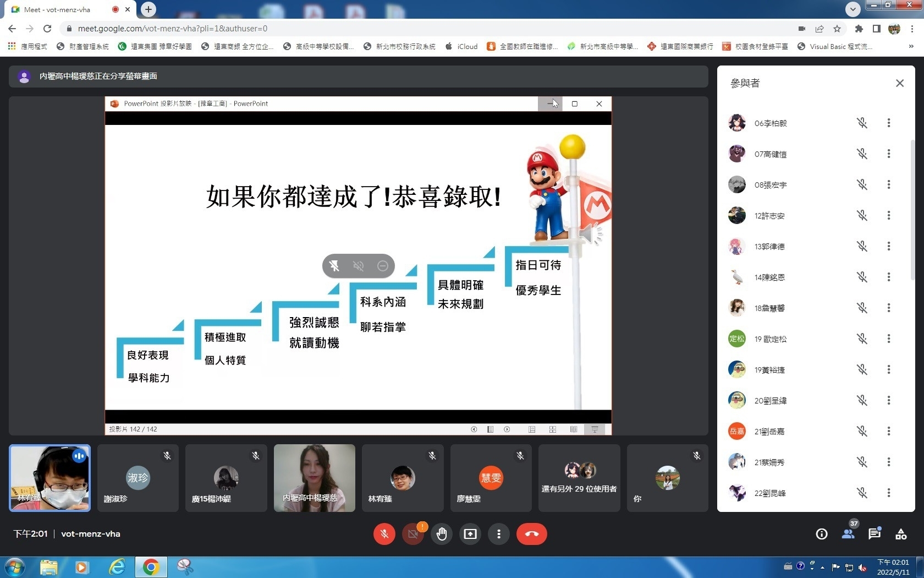Click the pin icon on presentation overlay
The image size is (924, 578).
[334, 266]
